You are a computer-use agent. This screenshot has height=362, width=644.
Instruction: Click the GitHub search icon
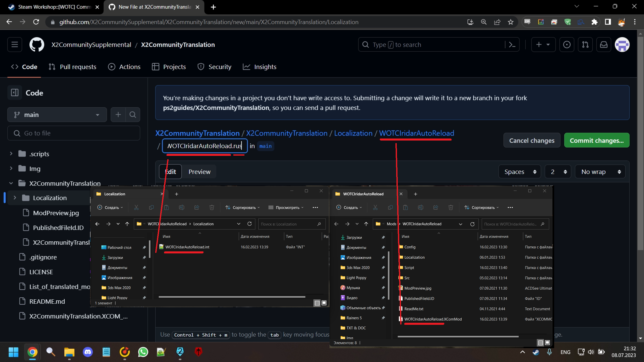(x=366, y=45)
